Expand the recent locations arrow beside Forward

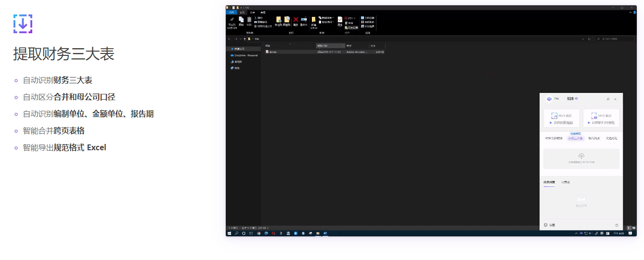tap(240, 39)
